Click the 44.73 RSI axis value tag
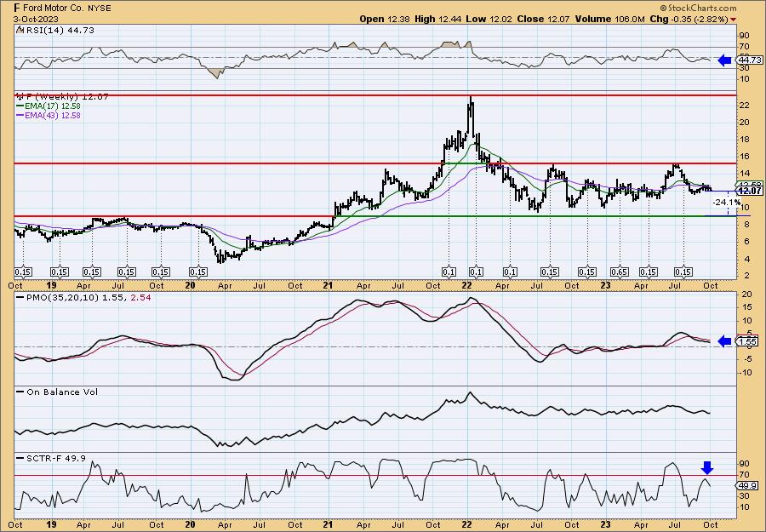Image resolution: width=766 pixels, height=532 pixels. [751, 60]
